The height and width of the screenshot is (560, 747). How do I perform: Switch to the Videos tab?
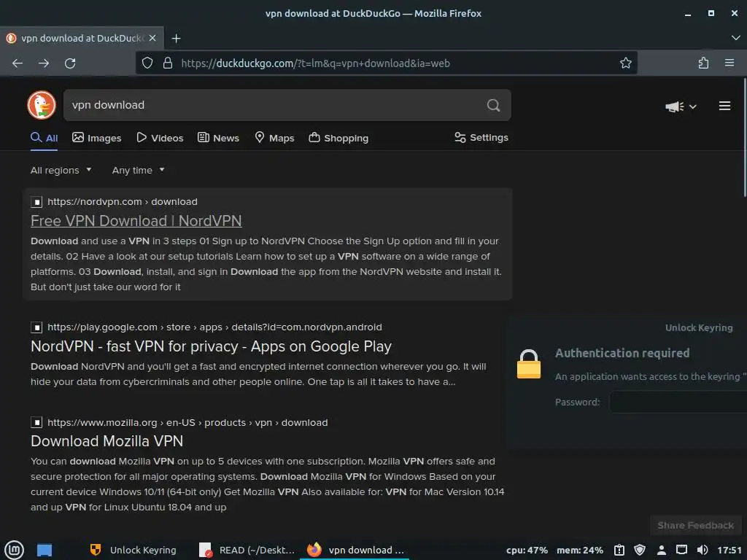point(160,138)
